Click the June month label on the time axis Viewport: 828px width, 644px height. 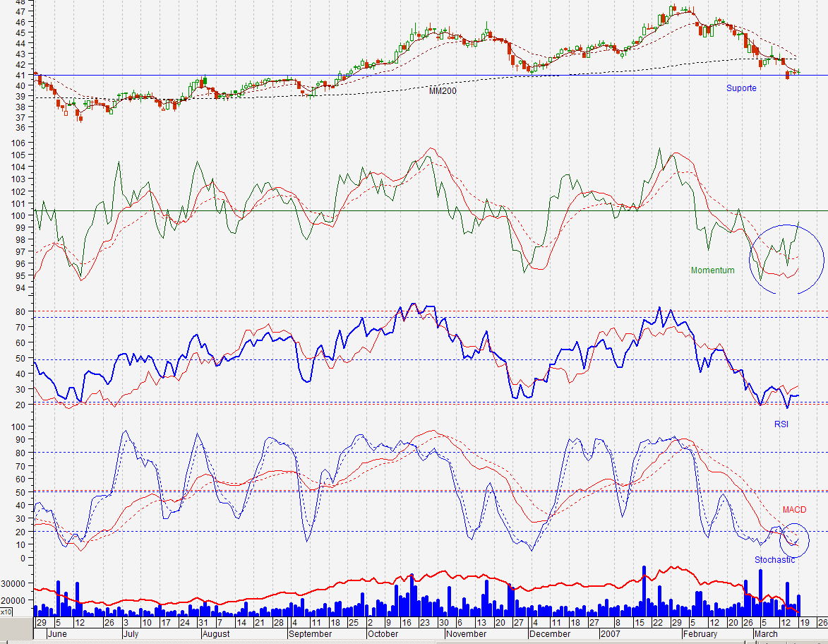[56, 633]
